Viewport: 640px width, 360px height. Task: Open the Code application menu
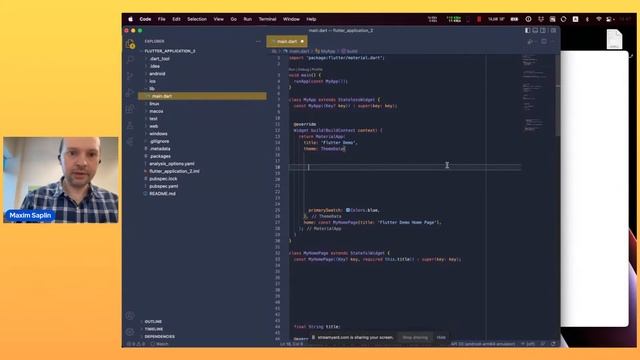[145, 19]
